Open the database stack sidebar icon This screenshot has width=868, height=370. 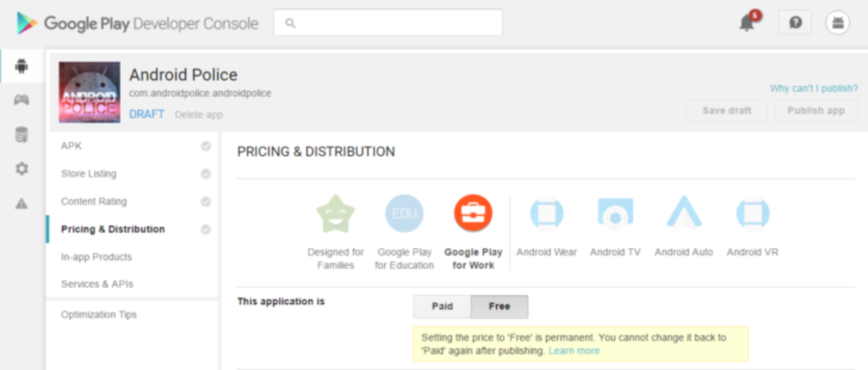tap(22, 134)
